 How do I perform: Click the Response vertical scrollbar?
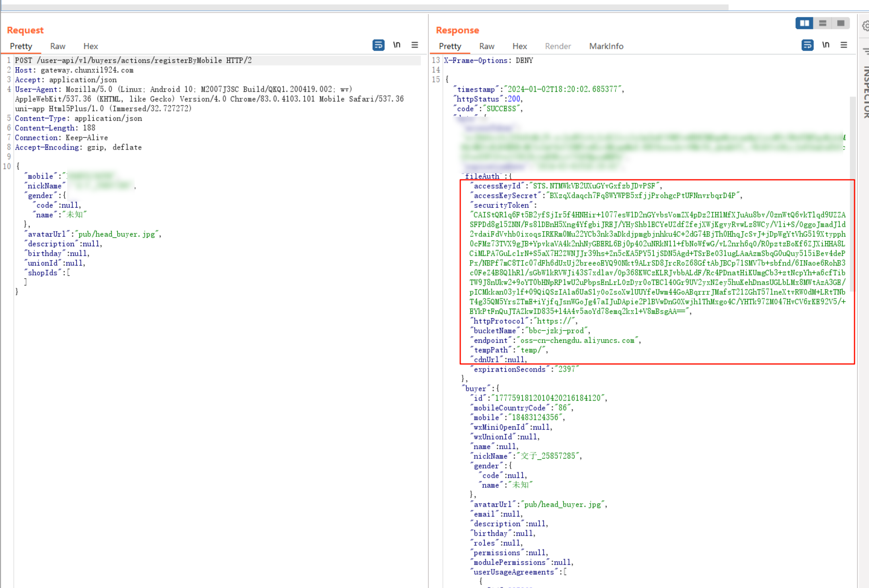(852, 193)
